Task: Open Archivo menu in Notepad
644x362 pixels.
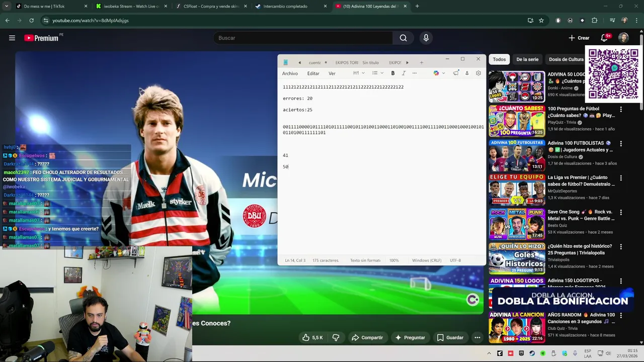Action: pyautogui.click(x=290, y=73)
